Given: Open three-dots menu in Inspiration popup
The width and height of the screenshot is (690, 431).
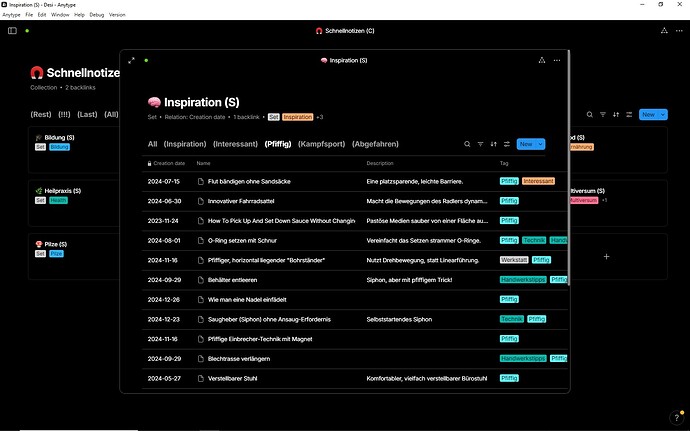Looking at the screenshot, I should [x=557, y=60].
